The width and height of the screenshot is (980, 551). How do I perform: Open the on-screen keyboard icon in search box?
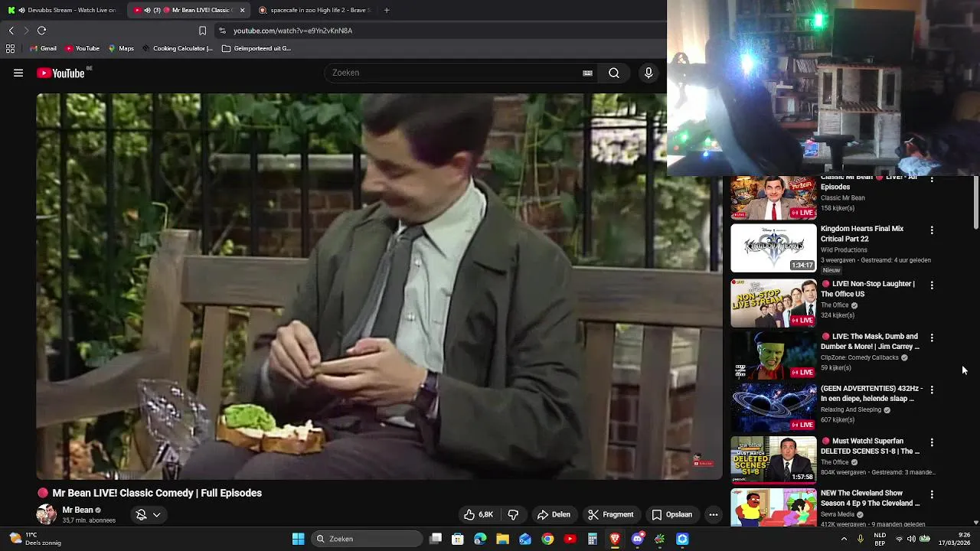click(x=587, y=73)
